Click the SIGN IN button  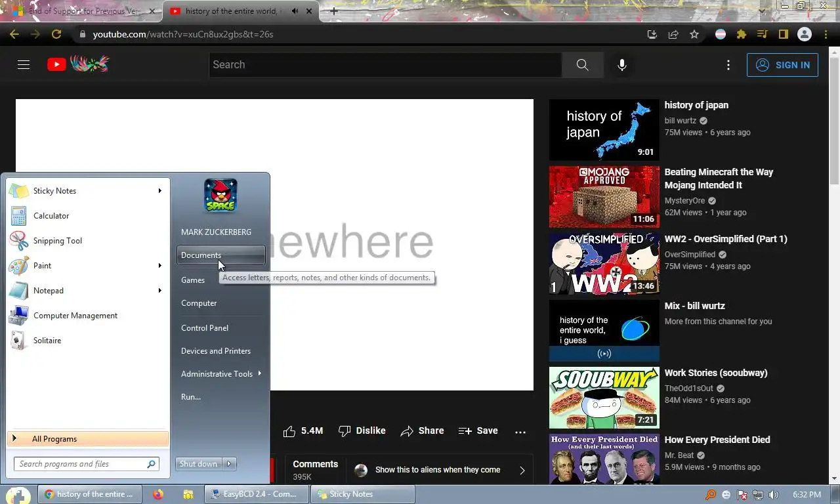[782, 65]
